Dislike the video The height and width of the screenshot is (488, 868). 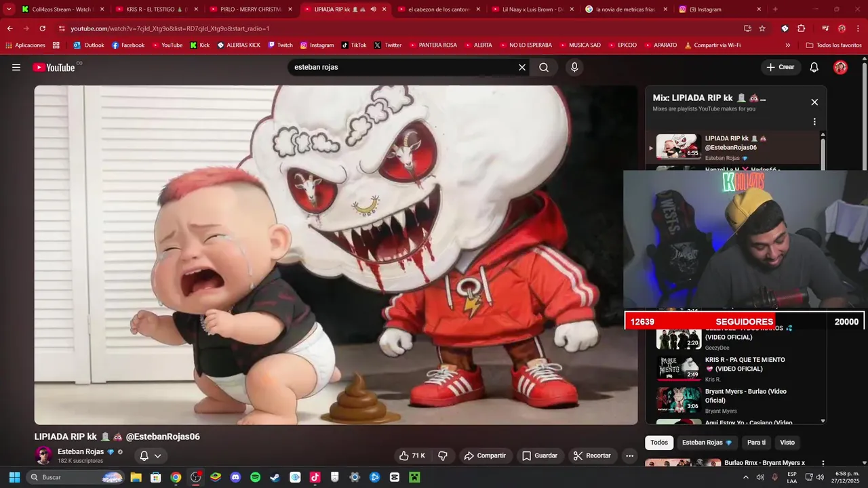(442, 455)
